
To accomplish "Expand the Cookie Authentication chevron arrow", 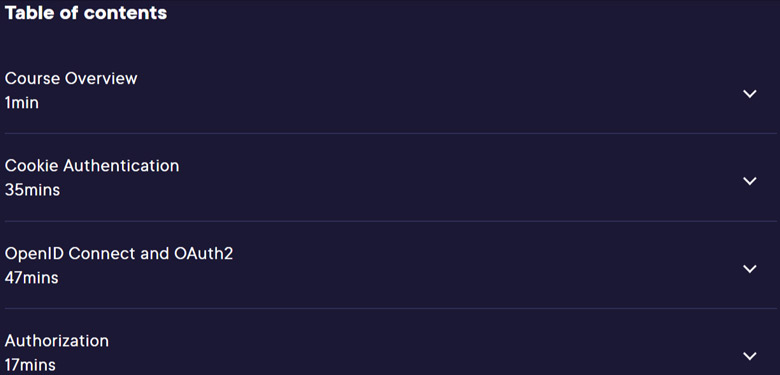I will coord(749,181).
